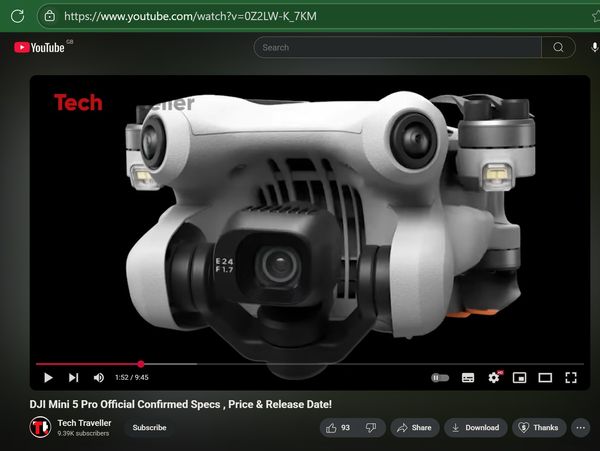
Task: Play the video
Action: (x=48, y=378)
